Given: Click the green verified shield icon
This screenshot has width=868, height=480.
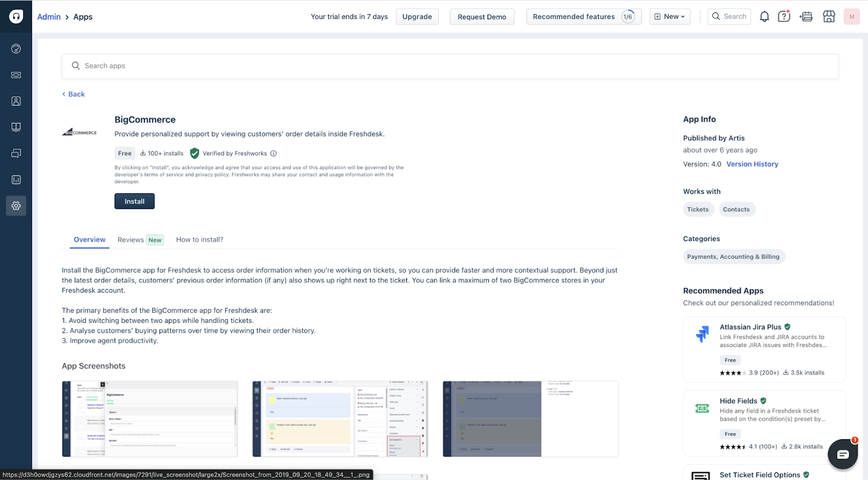Looking at the screenshot, I should 195,153.
